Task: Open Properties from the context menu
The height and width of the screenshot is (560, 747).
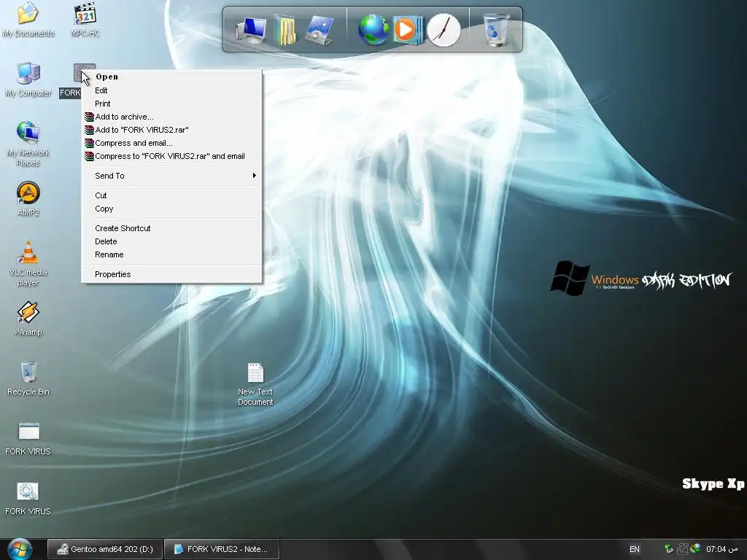Action: coord(171,274)
